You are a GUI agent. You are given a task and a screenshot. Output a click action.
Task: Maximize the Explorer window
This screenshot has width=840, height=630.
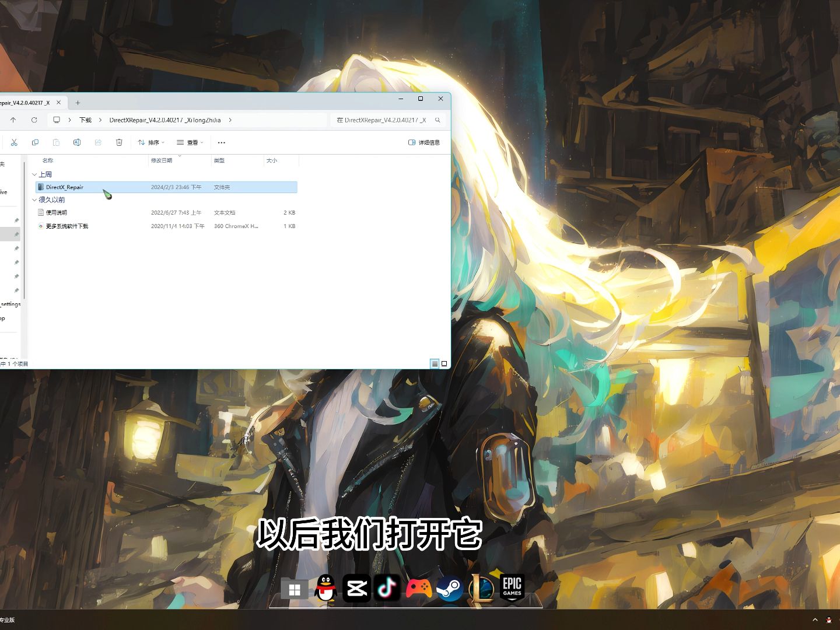(x=421, y=99)
